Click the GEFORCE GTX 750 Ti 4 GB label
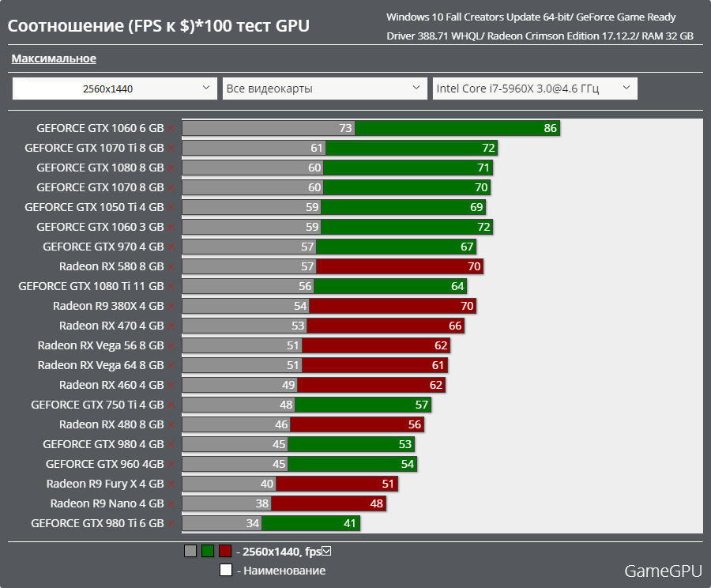Image resolution: width=711 pixels, height=588 pixels. (97, 405)
